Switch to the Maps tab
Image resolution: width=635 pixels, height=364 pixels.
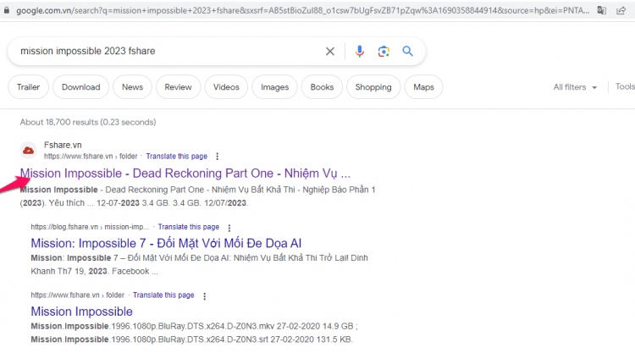(x=423, y=87)
